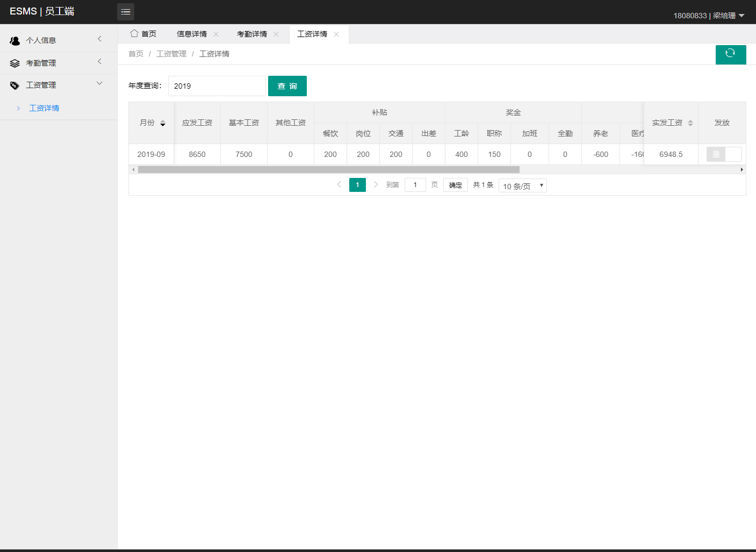
Task: Open the 10 条/页 page size dropdown
Action: [522, 185]
